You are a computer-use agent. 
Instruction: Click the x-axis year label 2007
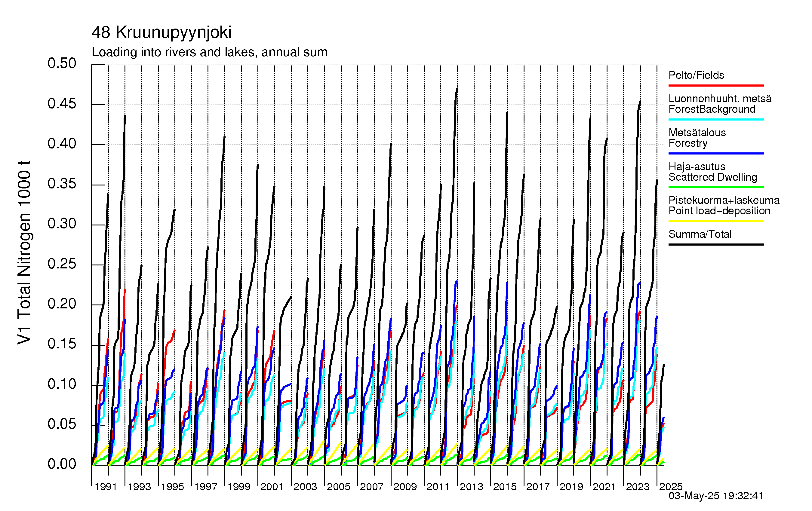coord(372,487)
